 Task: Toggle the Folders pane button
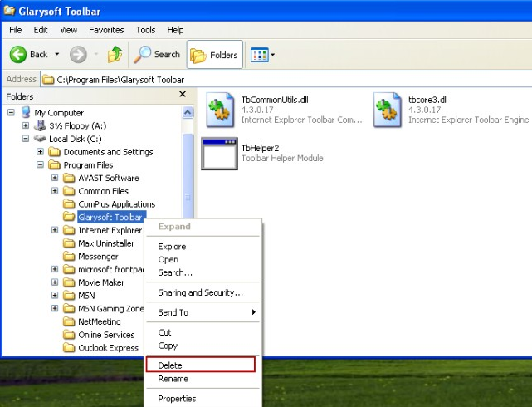tap(214, 55)
